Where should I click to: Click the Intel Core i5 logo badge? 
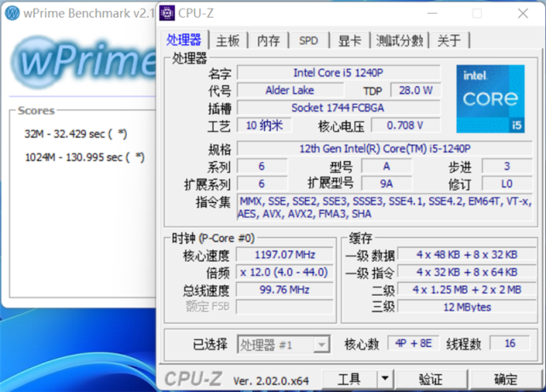click(x=491, y=99)
